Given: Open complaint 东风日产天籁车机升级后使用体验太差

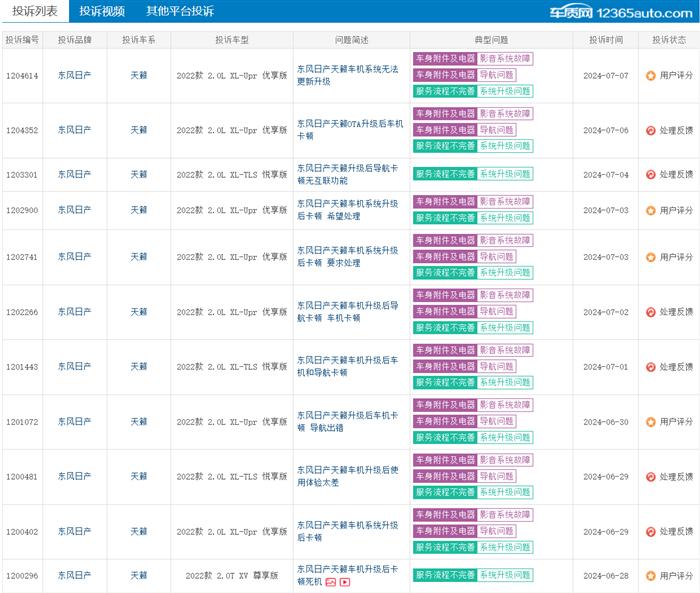Looking at the screenshot, I should 348,476.
